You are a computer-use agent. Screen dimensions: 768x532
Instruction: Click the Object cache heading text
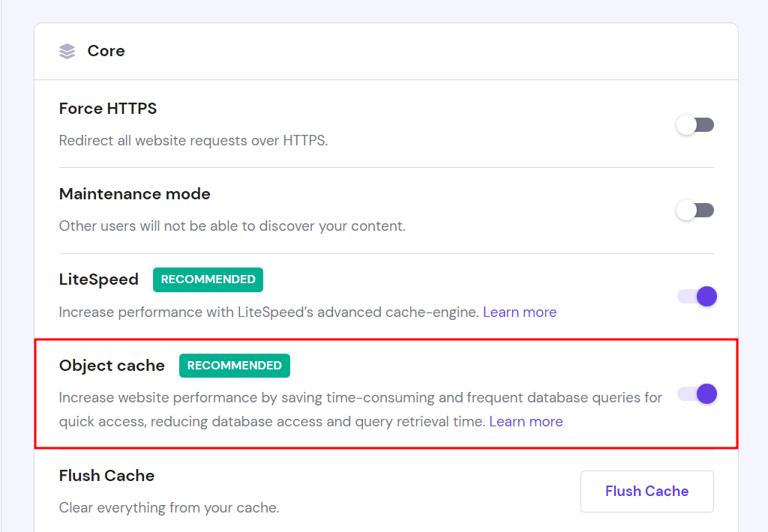coord(112,366)
